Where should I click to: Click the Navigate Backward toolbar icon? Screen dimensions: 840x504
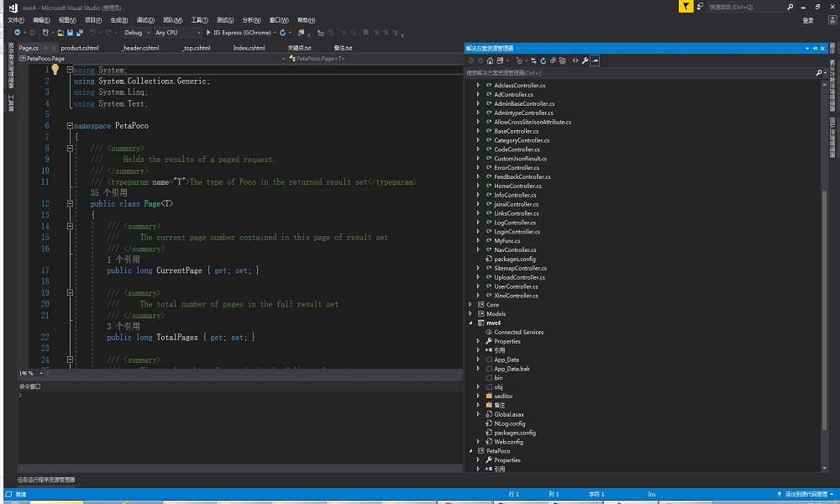coord(17,33)
